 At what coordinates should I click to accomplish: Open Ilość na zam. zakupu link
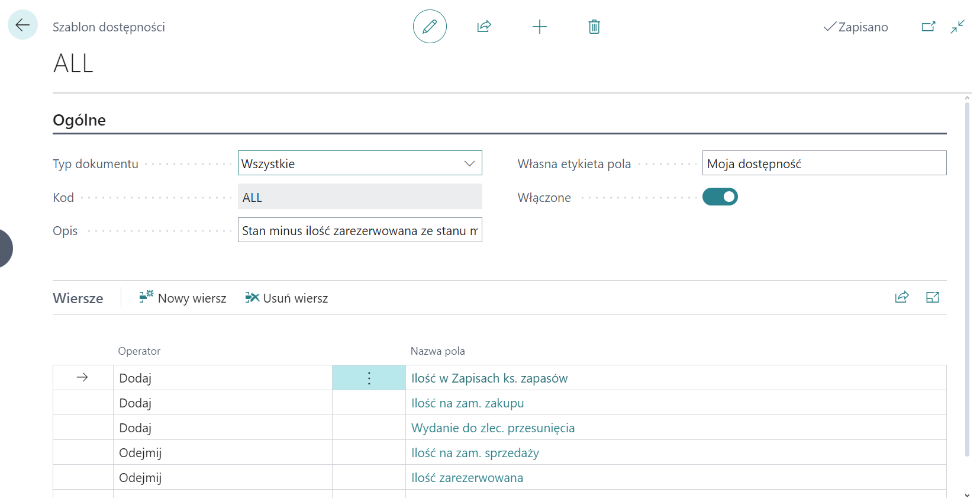(468, 403)
